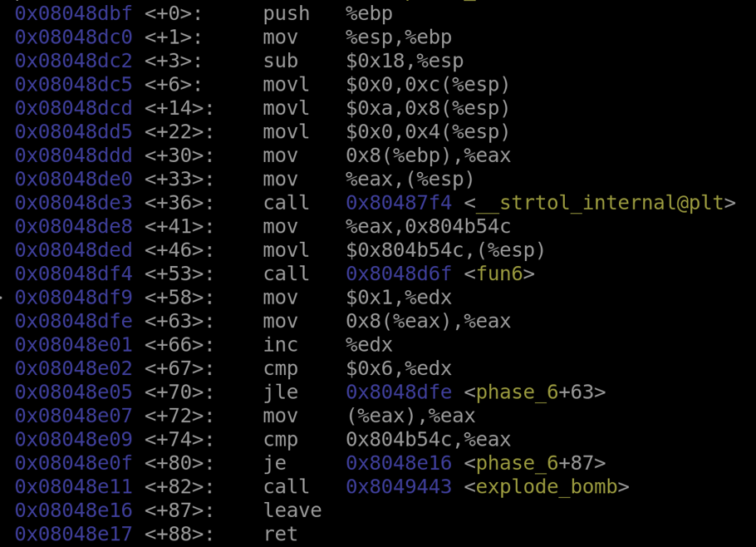Image resolution: width=756 pixels, height=547 pixels.
Task: Select the operand $0x18,%esp
Action: pyautogui.click(x=405, y=62)
